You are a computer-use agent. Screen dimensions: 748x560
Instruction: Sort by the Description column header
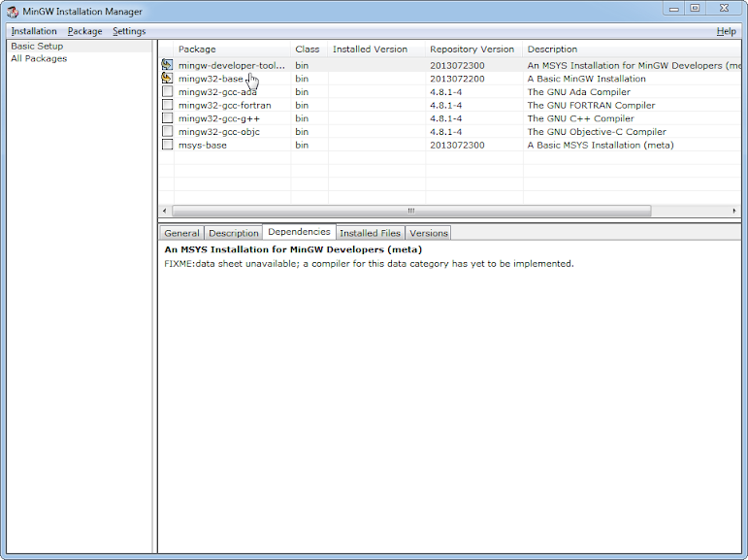[x=633, y=49]
